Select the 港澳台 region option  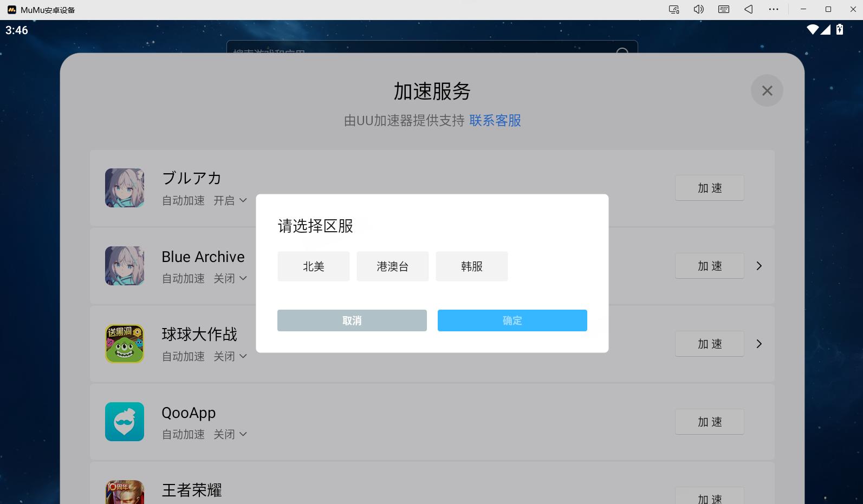tap(392, 266)
